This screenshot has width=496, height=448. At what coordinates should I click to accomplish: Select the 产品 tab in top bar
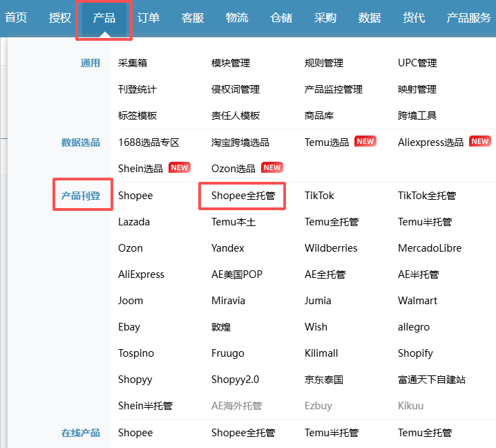click(104, 17)
